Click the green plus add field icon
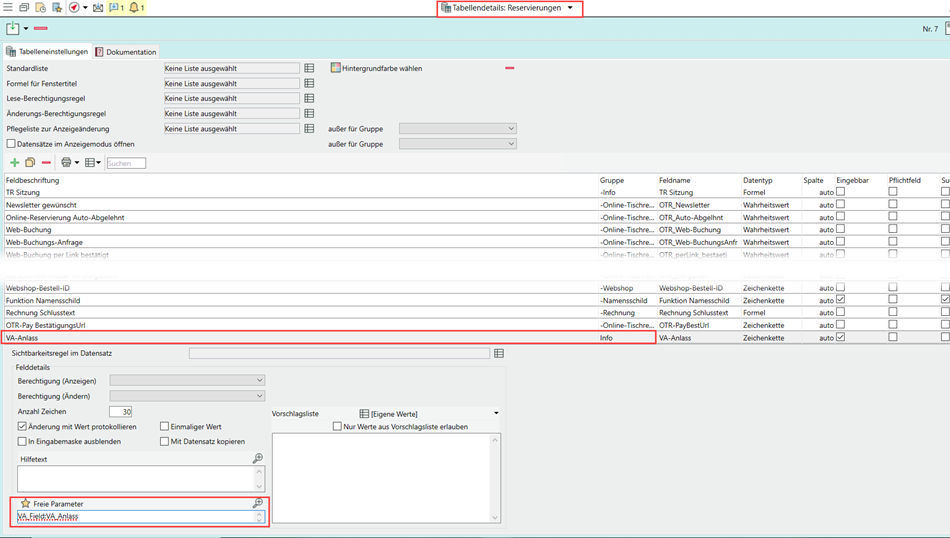950x538 pixels. [x=14, y=163]
